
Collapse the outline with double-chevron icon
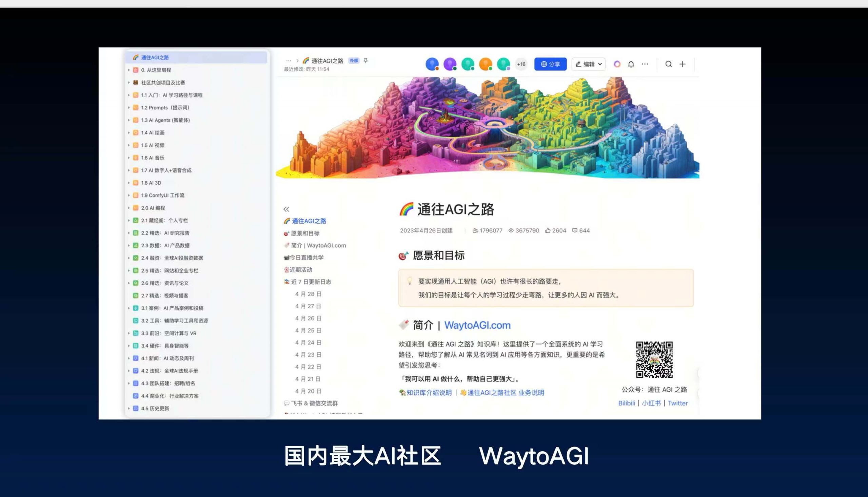(286, 209)
